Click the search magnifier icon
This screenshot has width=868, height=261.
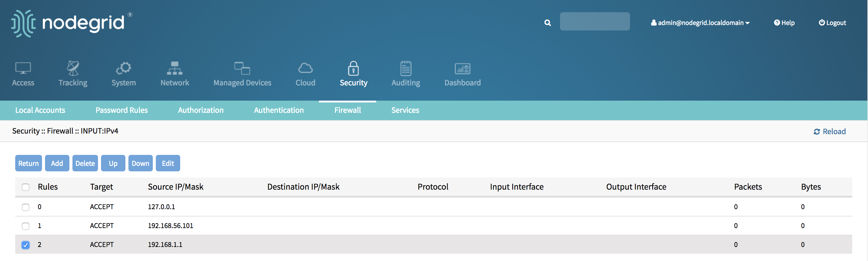click(548, 23)
